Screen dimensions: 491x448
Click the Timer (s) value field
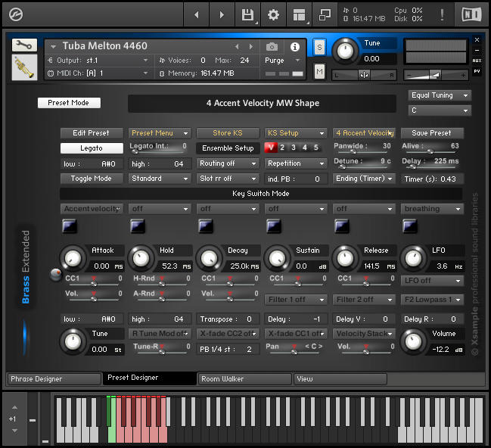[x=431, y=179]
